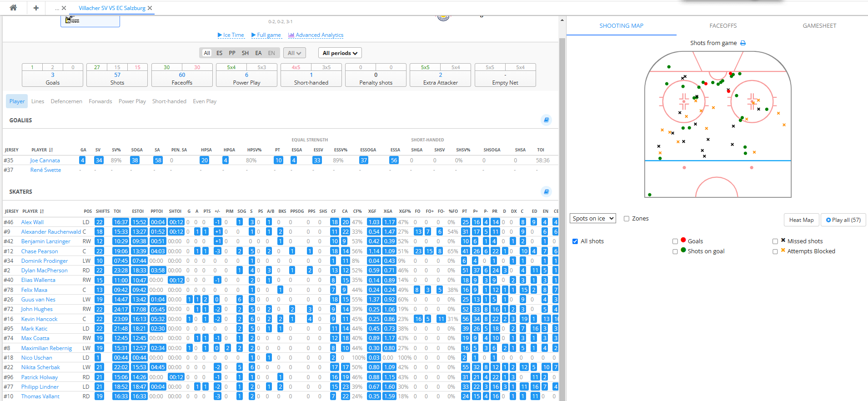Screen dimensions: 868x401
Task: Toggle the Zones checkbox
Action: click(x=627, y=219)
